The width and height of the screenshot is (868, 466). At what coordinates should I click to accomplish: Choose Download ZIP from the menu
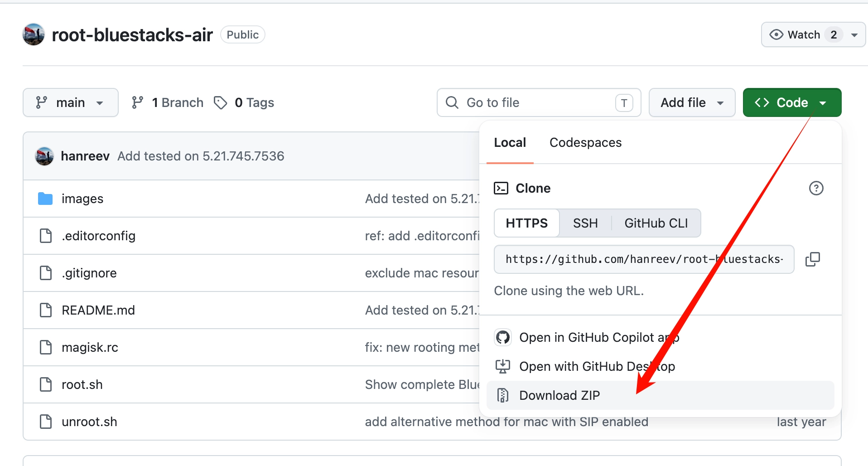(660, 395)
